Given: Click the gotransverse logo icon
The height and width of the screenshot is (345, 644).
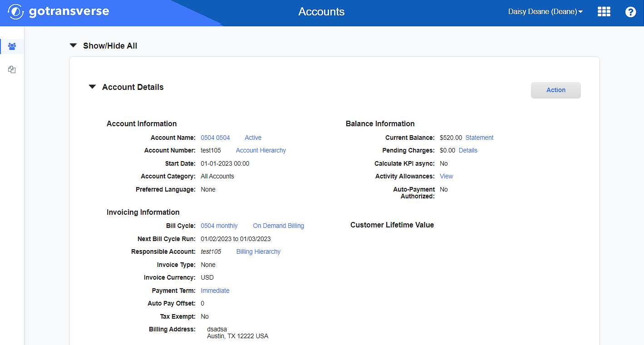Looking at the screenshot, I should (x=16, y=12).
